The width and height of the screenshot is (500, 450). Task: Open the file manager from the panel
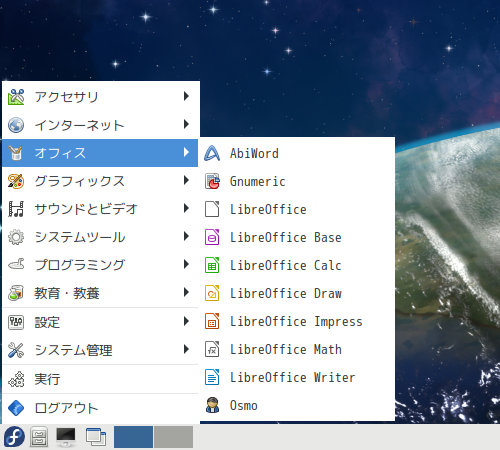click(x=39, y=436)
